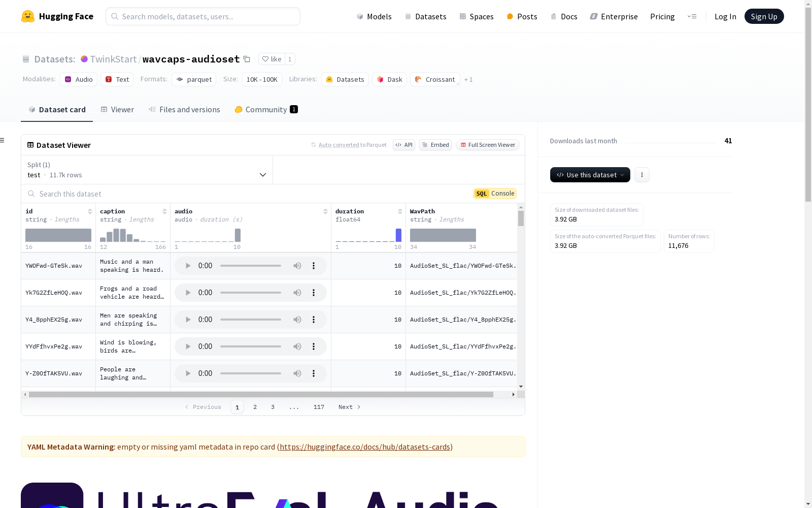Click the TwinkStart user avatar
Image resolution: width=812 pixels, height=508 pixels.
[x=84, y=59]
